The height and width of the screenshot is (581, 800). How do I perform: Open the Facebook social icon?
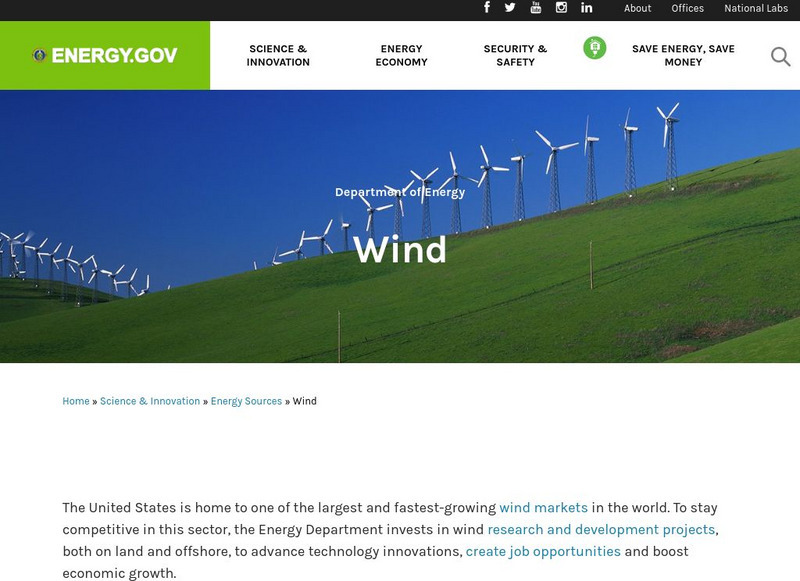pyautogui.click(x=487, y=7)
